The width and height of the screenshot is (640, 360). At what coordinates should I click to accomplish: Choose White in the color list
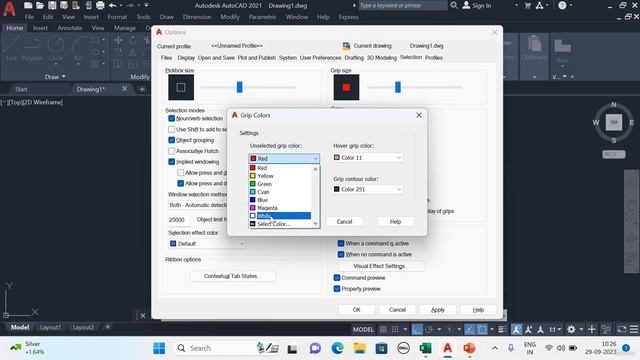(x=280, y=216)
